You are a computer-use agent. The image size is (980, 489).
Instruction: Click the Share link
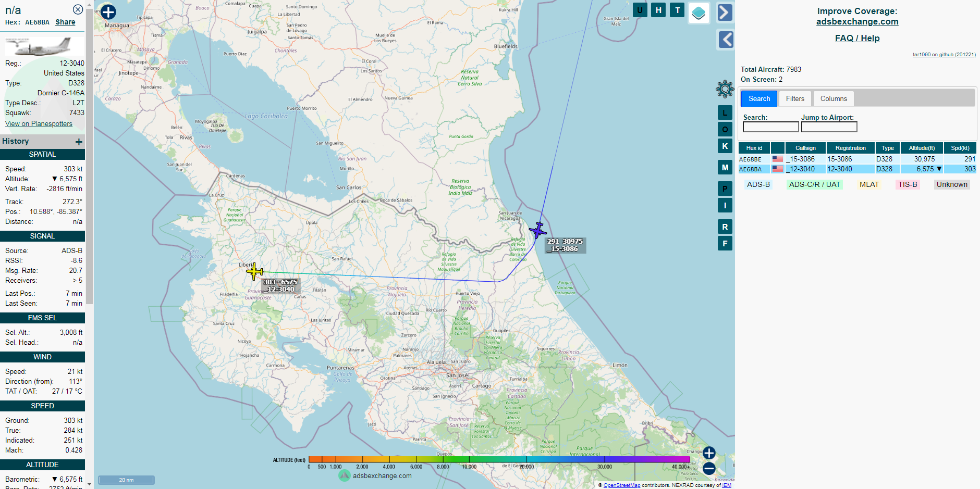coord(65,22)
